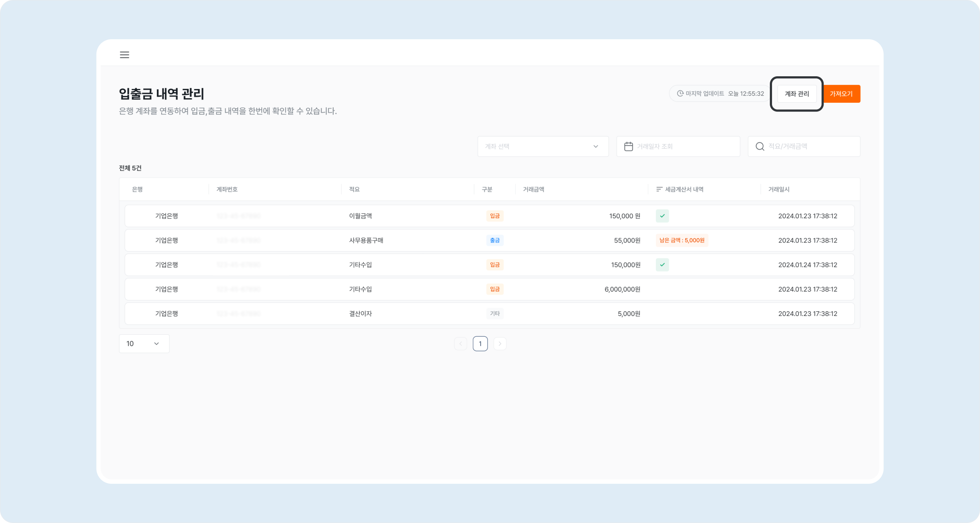The width and height of the screenshot is (980, 523).
Task: Select page 1 in pagination
Action: pos(480,343)
